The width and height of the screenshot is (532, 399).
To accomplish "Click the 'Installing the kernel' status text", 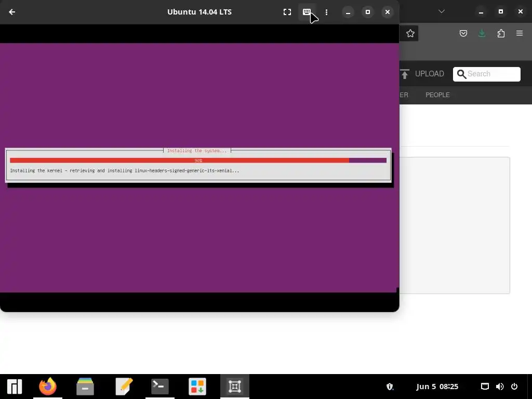I will 125,170.
